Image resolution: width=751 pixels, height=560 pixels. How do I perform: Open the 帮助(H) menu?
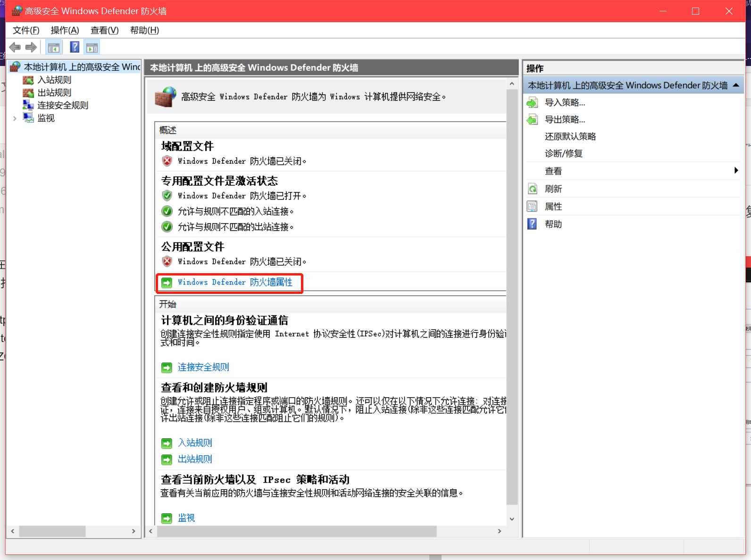[144, 30]
